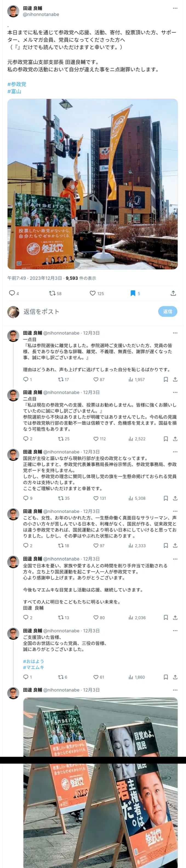Bookmark the reply with 2,333 views
Image resolution: width=186 pixels, height=868 pixels.
click(x=166, y=545)
